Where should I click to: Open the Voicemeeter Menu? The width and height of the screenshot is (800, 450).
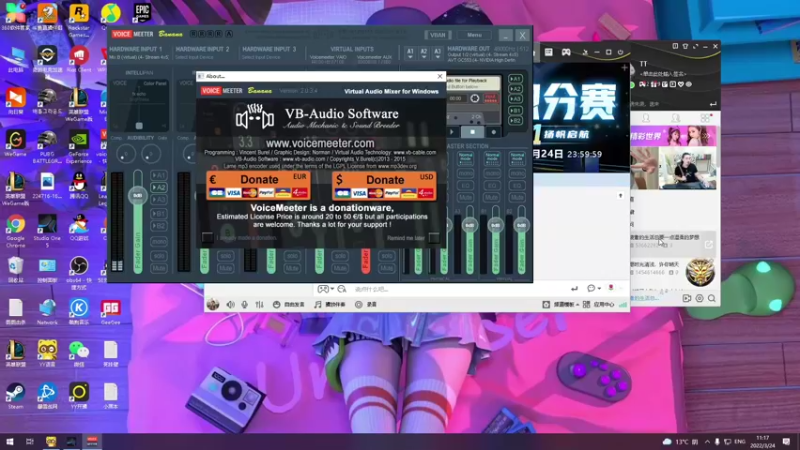coord(474,35)
